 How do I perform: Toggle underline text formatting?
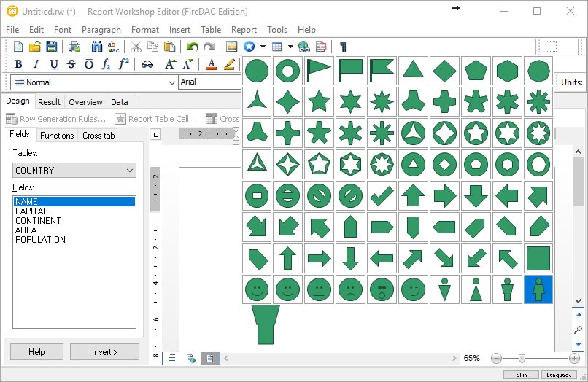(x=53, y=64)
